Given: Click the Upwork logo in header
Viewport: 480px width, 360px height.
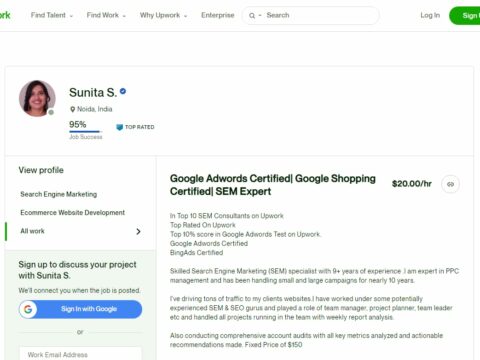Looking at the screenshot, I should tap(5, 15).
